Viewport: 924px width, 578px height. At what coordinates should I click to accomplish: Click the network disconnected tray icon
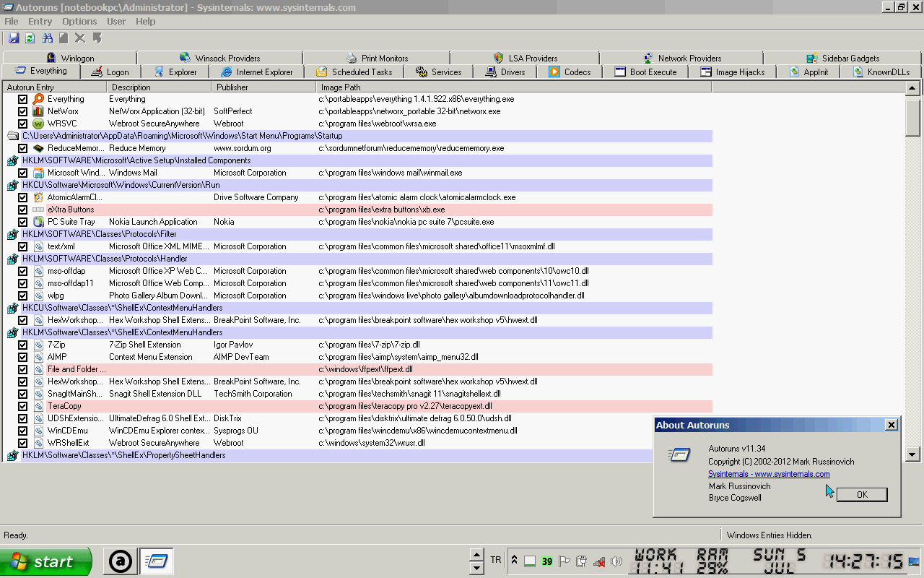(599, 561)
